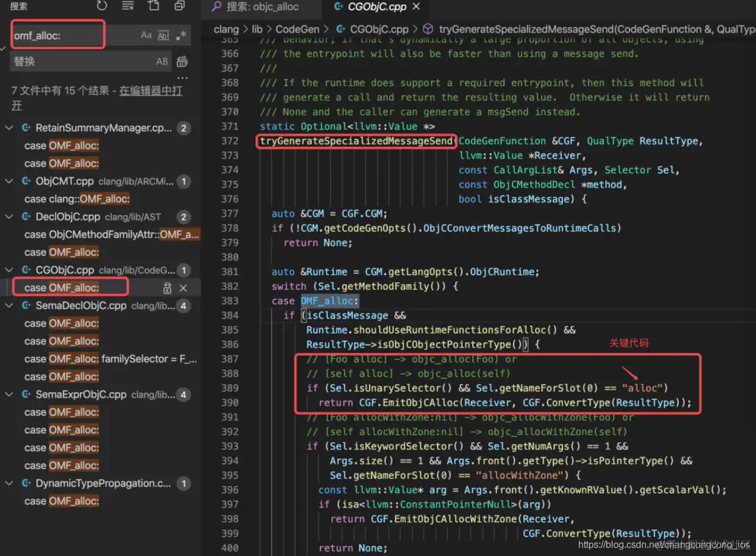Open the result under DynamicTypePropagation.c...

62,501
